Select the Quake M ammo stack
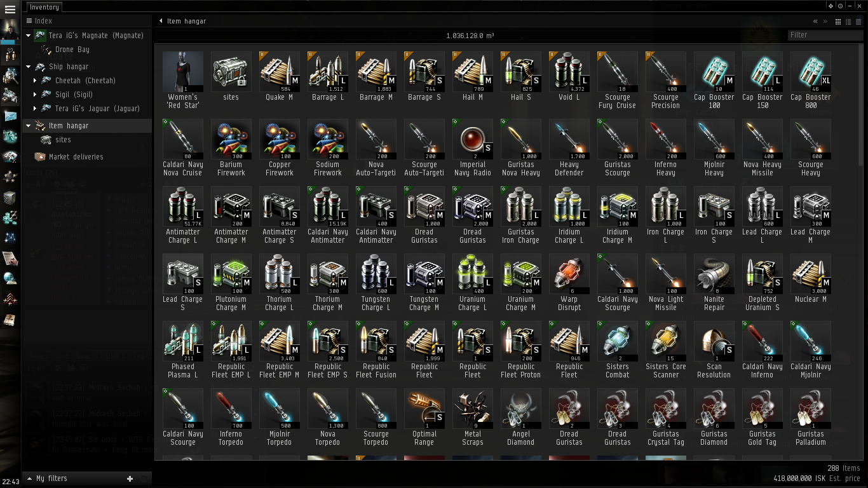 [280, 76]
